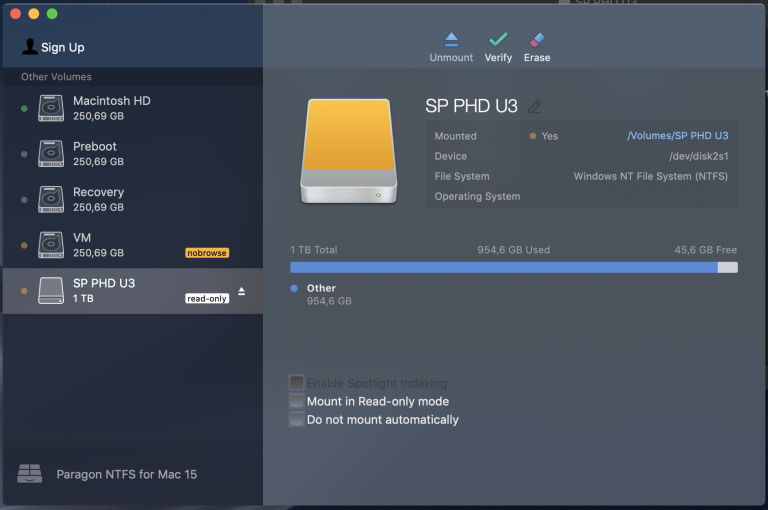This screenshot has width=768, height=510.
Task: Click the Macintosh HD disk icon
Action: 51,108
